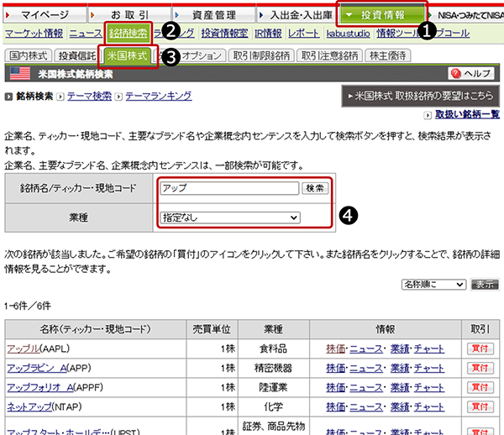The image size is (504, 435).
Task: Switch to the 国内株式 tab
Action: pos(29,55)
